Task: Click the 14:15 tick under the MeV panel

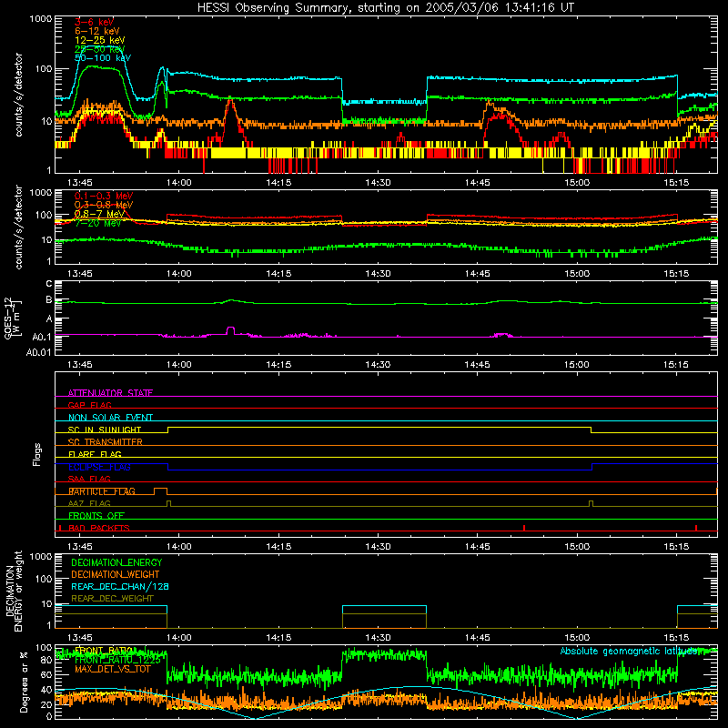Action: click(x=278, y=274)
